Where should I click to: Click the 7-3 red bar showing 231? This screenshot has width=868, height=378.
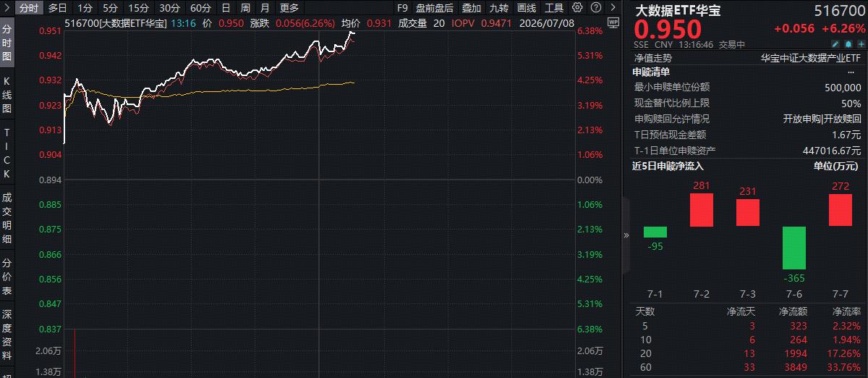[x=748, y=213]
